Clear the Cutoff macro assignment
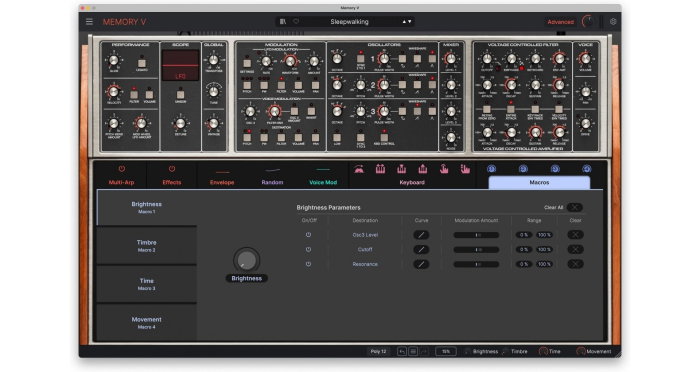Image resolution: width=700 pixels, height=372 pixels. click(x=575, y=250)
